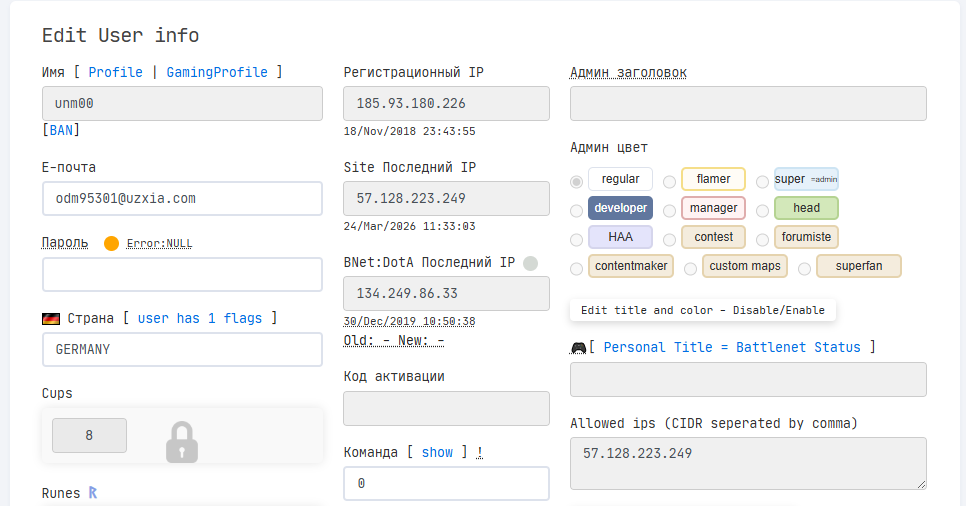Click the Код активации field
Viewport: 966px width, 506px height.
pyautogui.click(x=447, y=409)
